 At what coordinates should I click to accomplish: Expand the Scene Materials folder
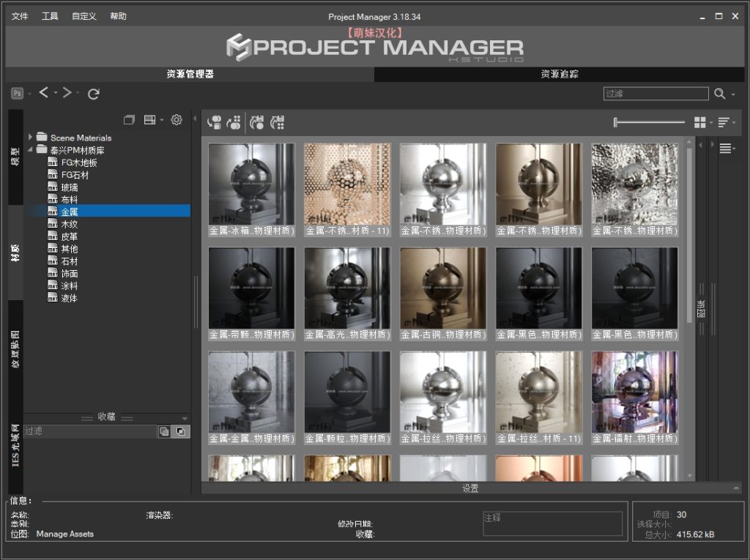point(30,138)
